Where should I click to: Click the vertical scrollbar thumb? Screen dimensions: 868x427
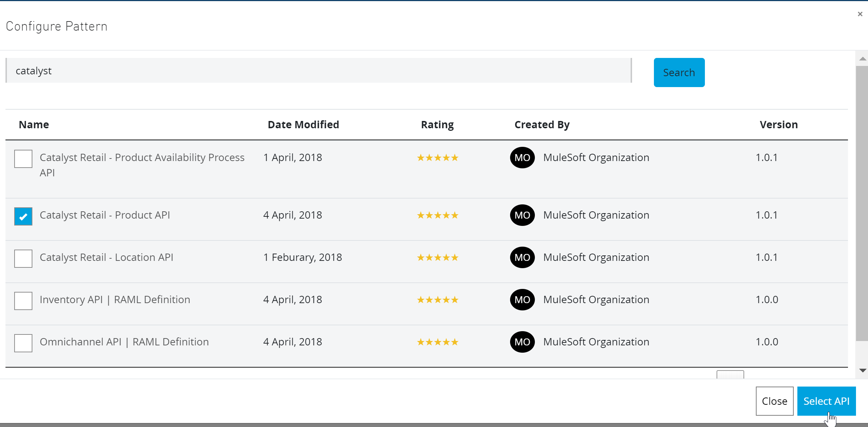[x=862, y=203]
